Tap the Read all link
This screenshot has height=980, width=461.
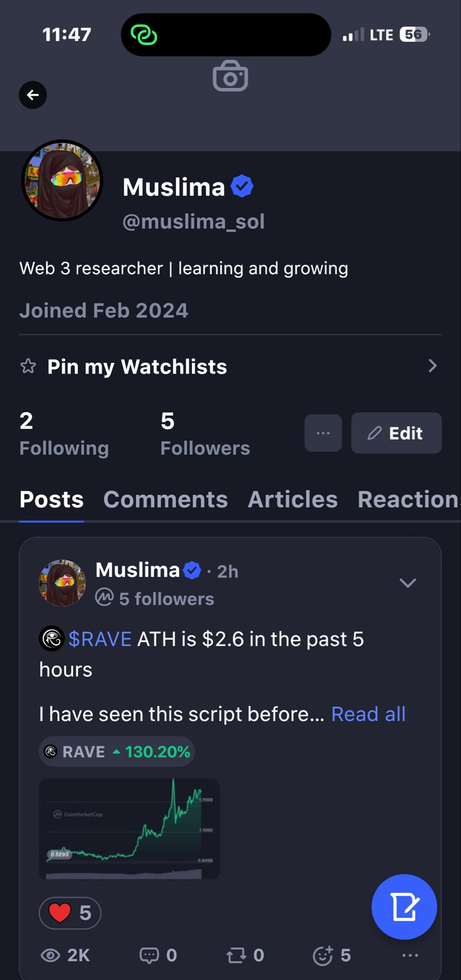[369, 714]
